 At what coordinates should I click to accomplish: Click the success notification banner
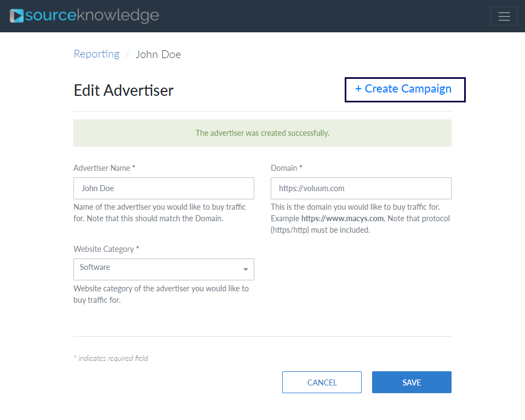(262, 133)
